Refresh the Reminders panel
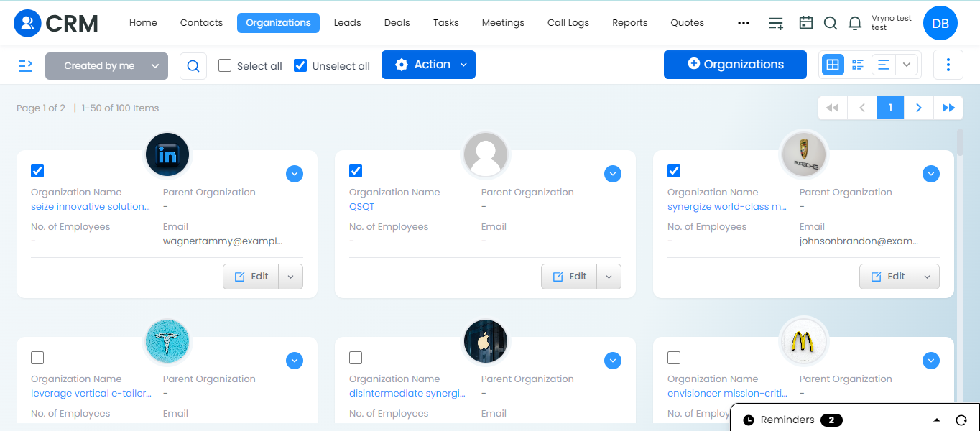This screenshot has height=431, width=980. (961, 420)
